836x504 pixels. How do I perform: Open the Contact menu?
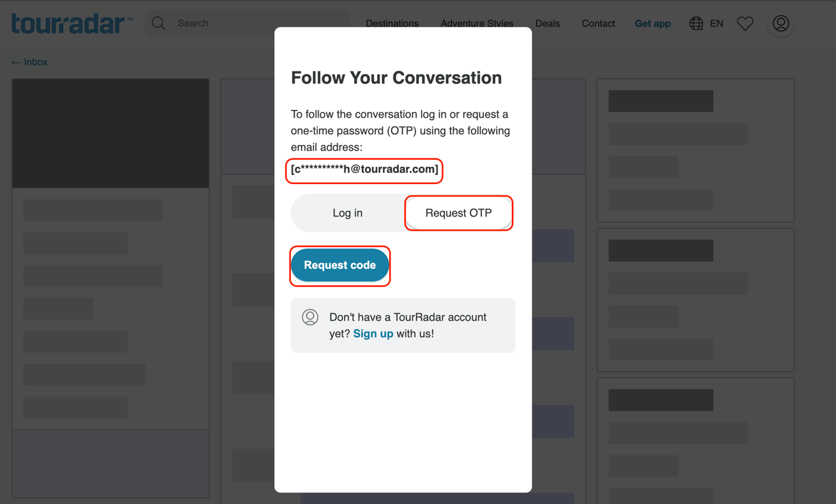(x=598, y=23)
